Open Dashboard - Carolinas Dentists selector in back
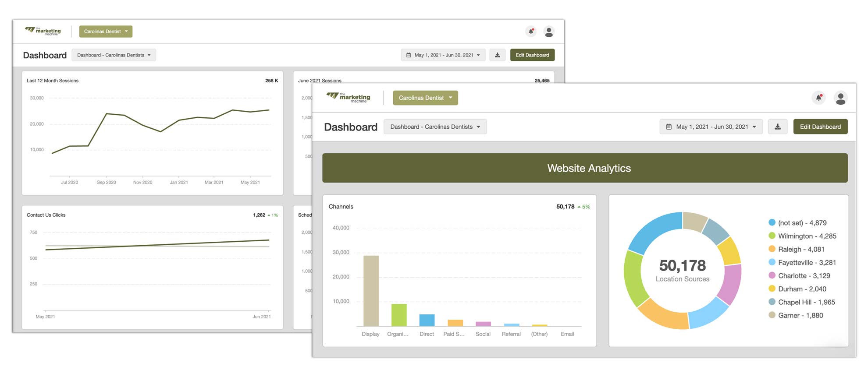 pos(114,55)
